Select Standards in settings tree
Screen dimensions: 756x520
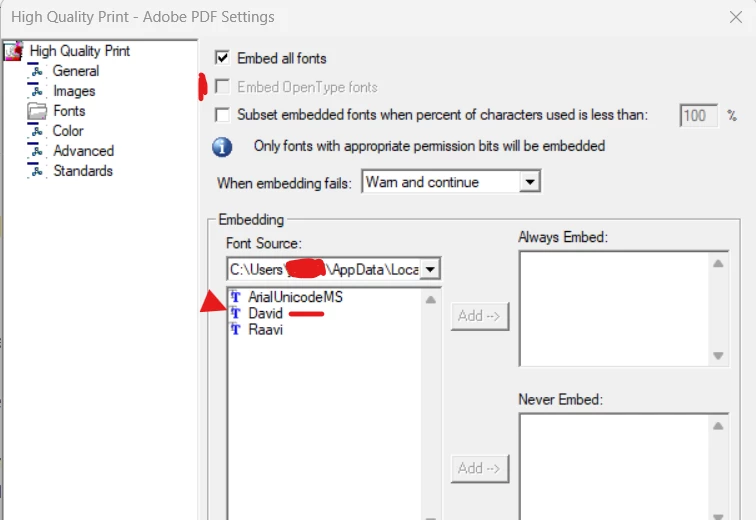(x=83, y=171)
